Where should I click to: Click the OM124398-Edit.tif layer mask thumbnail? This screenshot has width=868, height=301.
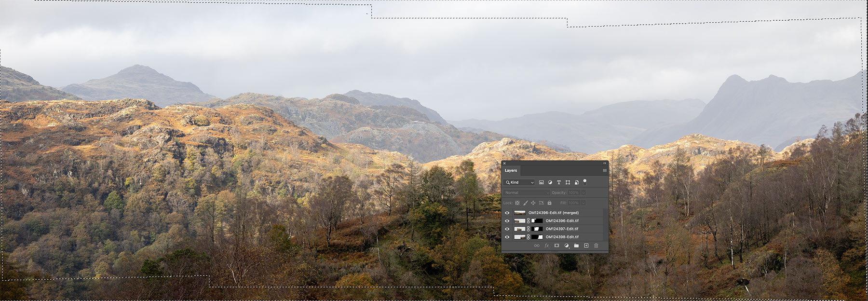pyautogui.click(x=537, y=237)
